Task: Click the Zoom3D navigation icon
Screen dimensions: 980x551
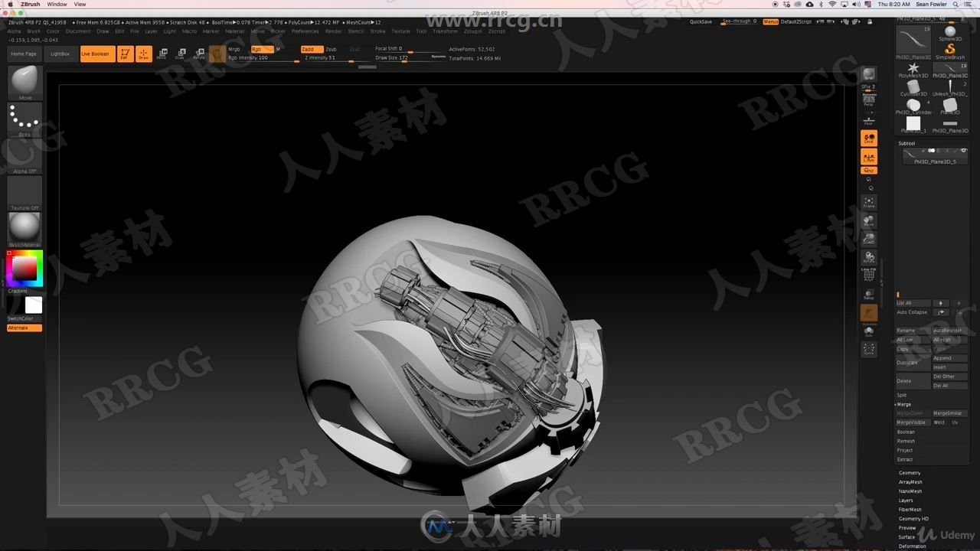Action: tap(869, 240)
